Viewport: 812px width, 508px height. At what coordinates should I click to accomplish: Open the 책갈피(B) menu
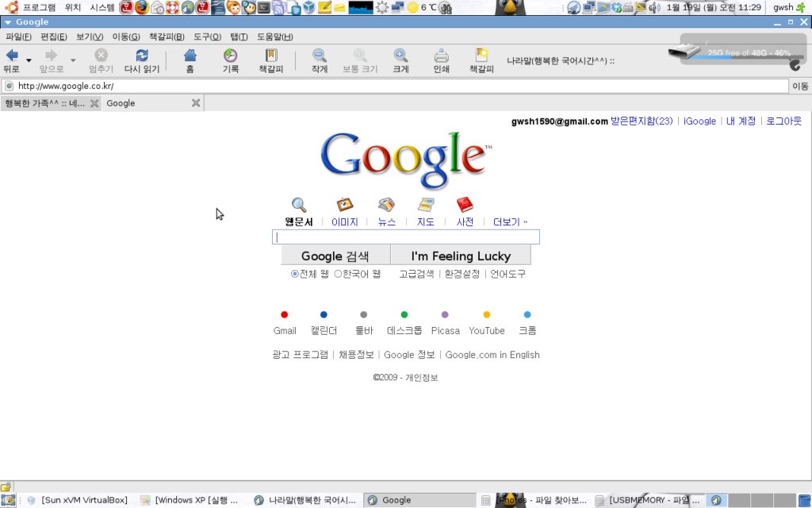tap(167, 37)
